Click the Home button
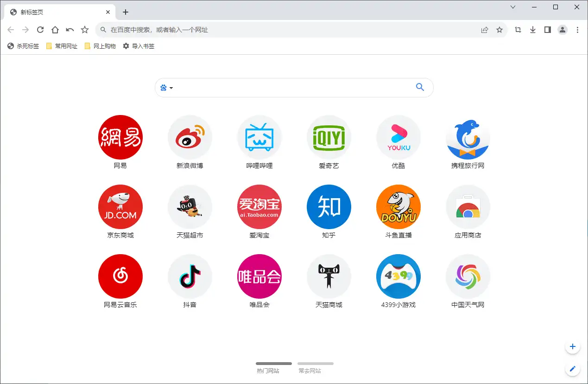 (55, 29)
